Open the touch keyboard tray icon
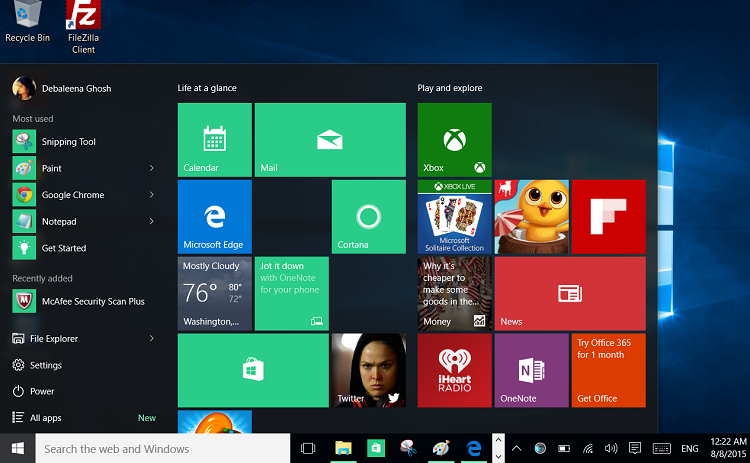This screenshot has width=750, height=463. [x=662, y=449]
